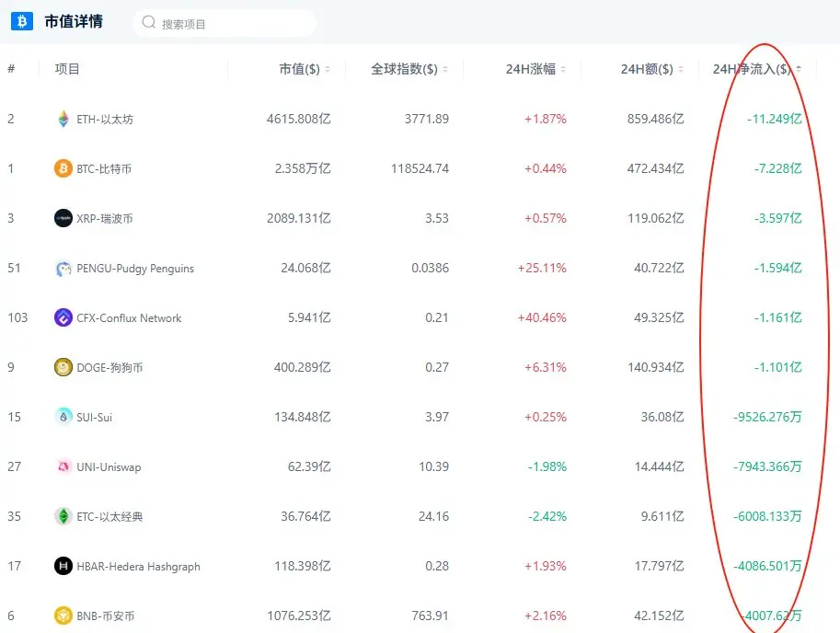The image size is (840, 633).
Task: Click XRP net inflow -3.597亿
Action: [777, 218]
